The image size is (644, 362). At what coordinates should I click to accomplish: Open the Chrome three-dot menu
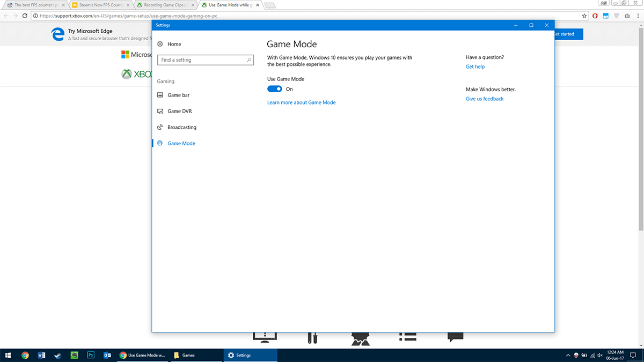[x=638, y=16]
